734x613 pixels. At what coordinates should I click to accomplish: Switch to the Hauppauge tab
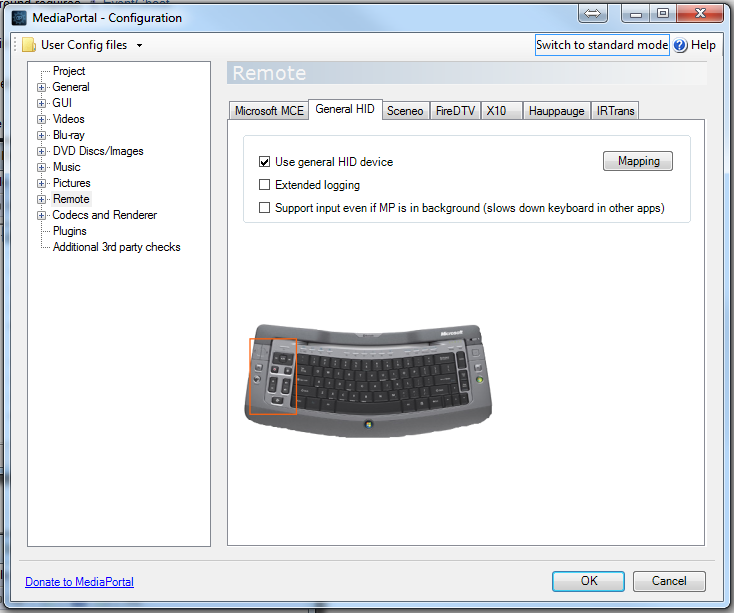(x=557, y=111)
